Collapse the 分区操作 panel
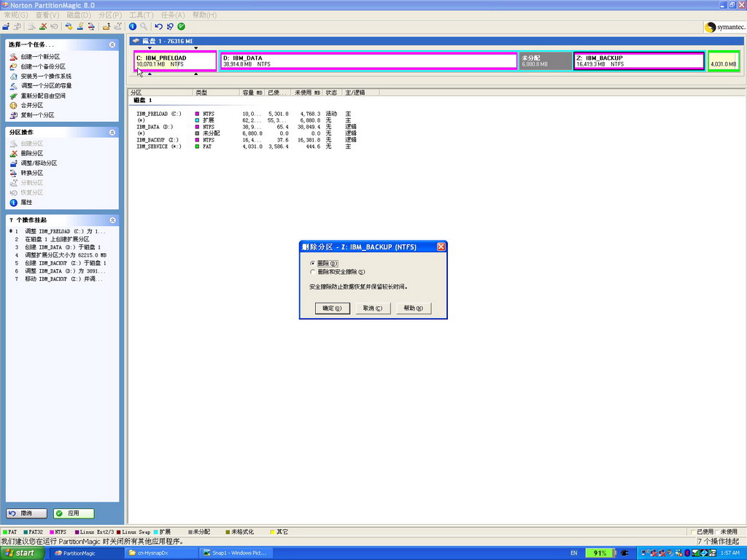747x560 pixels. pos(112,133)
